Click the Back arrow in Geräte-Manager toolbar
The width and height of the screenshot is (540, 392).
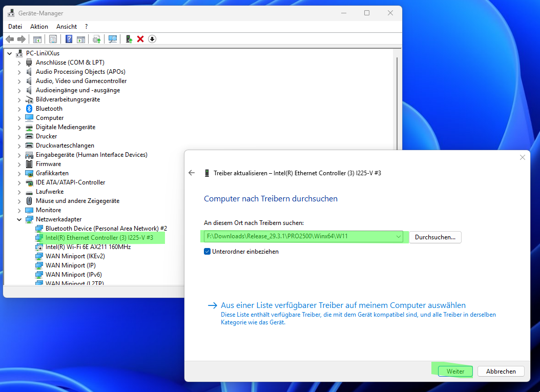tap(10, 39)
